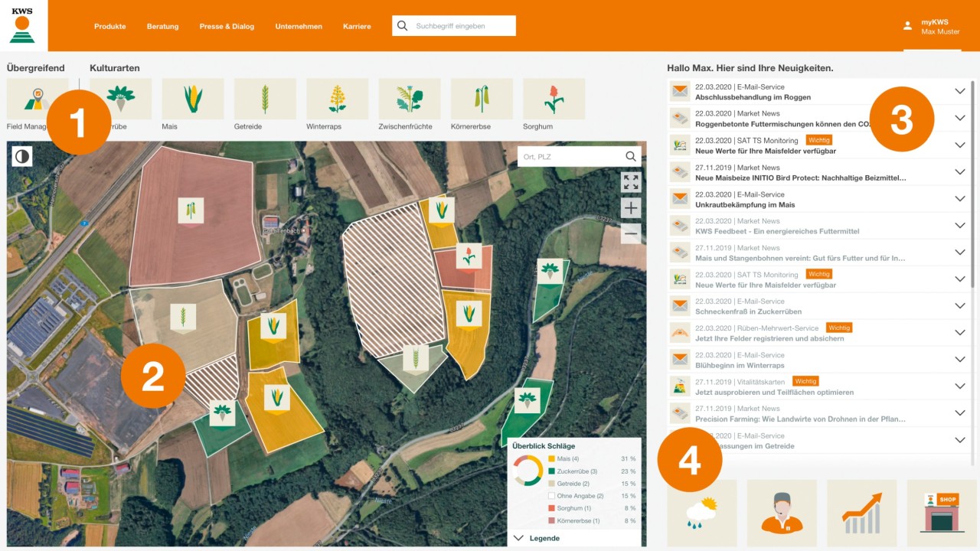This screenshot has width=980, height=551.
Task: Click the search magnifier icon in the header
Action: coord(403,26)
